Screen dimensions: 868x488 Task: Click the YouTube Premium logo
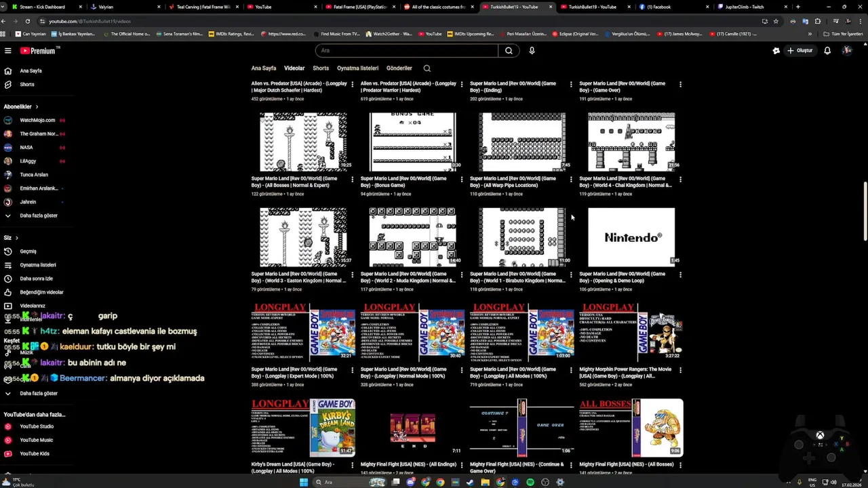[x=38, y=51]
